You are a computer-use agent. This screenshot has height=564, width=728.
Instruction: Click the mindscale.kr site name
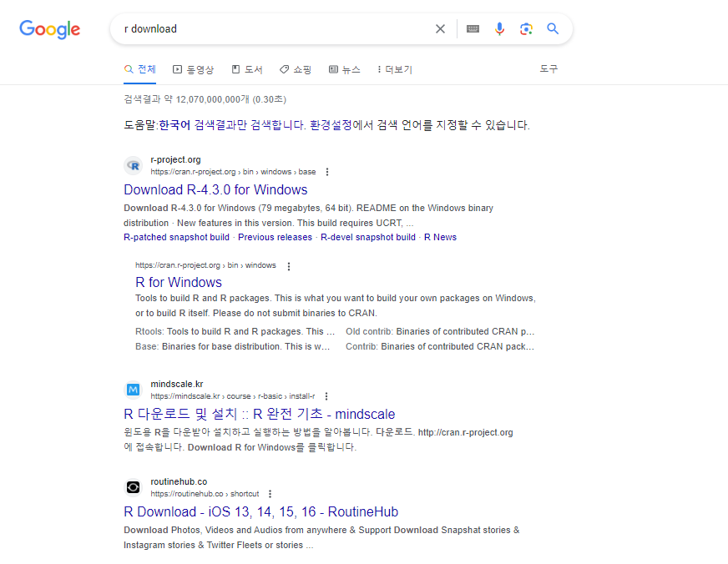pyautogui.click(x=177, y=384)
